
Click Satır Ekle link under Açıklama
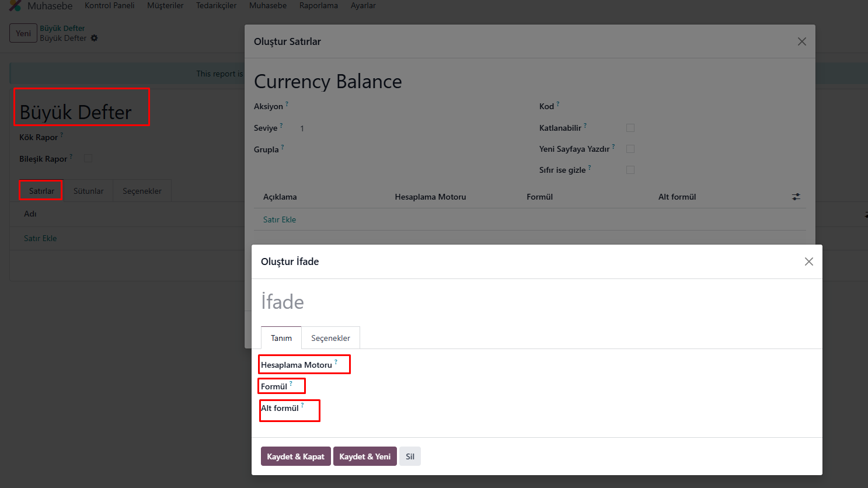pos(280,219)
